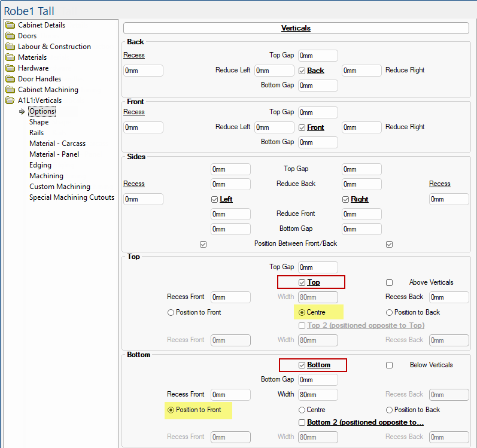Screen dimensions: 477x448
Task: Click the Front section Recess link
Action: tap(134, 112)
